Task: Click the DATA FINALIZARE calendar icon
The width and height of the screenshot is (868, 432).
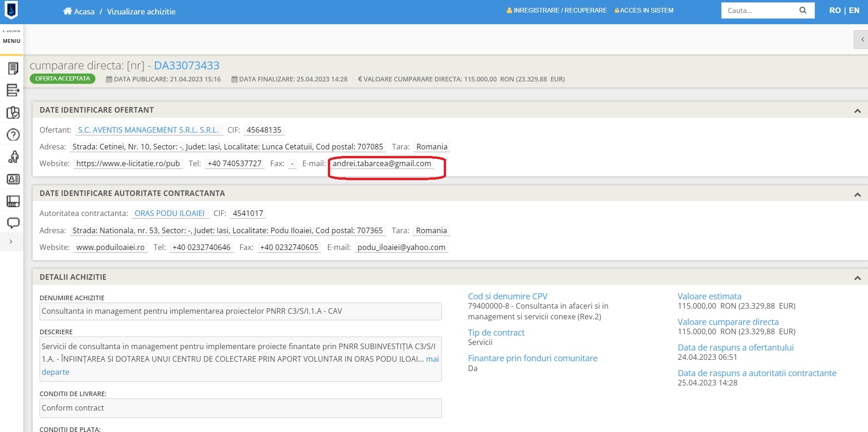Action: (x=234, y=79)
